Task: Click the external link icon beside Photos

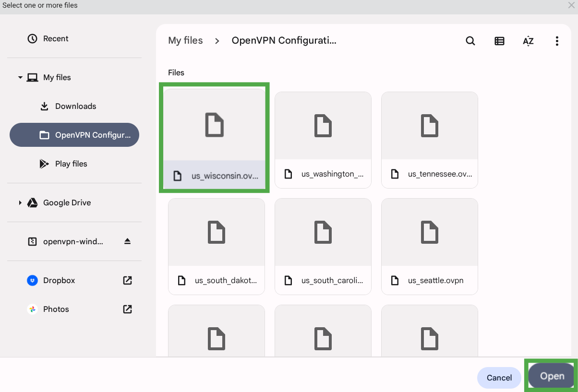Action: click(x=127, y=309)
